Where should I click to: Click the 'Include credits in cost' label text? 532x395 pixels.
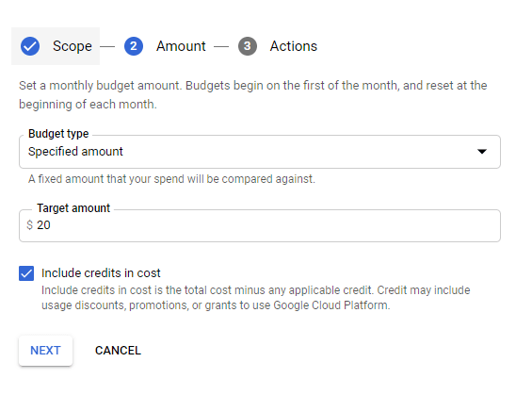click(x=101, y=273)
